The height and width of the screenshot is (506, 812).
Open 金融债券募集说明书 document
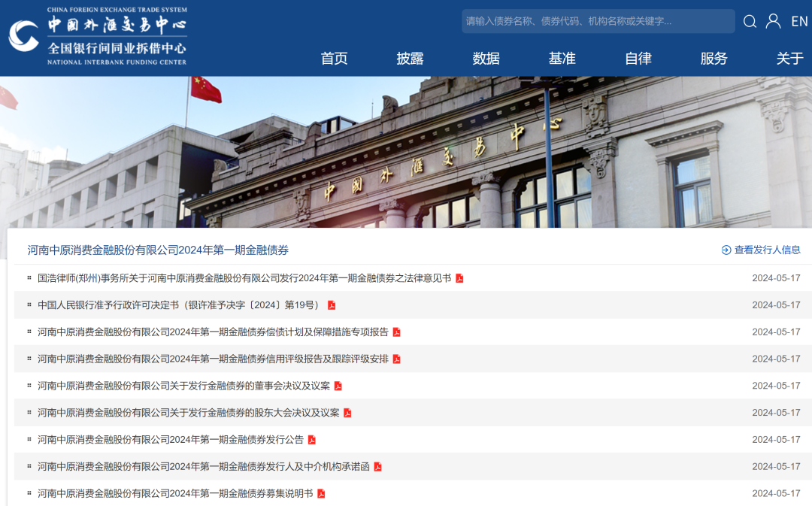pyautogui.click(x=175, y=493)
